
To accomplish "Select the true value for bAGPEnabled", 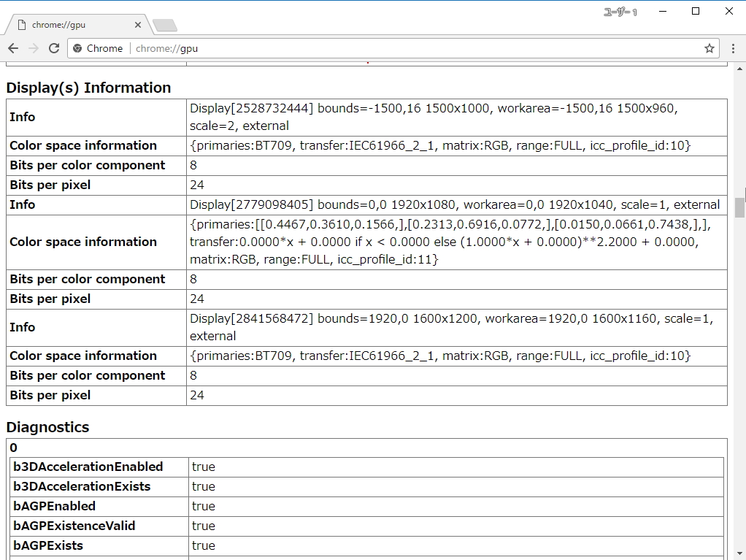I will 204,506.
